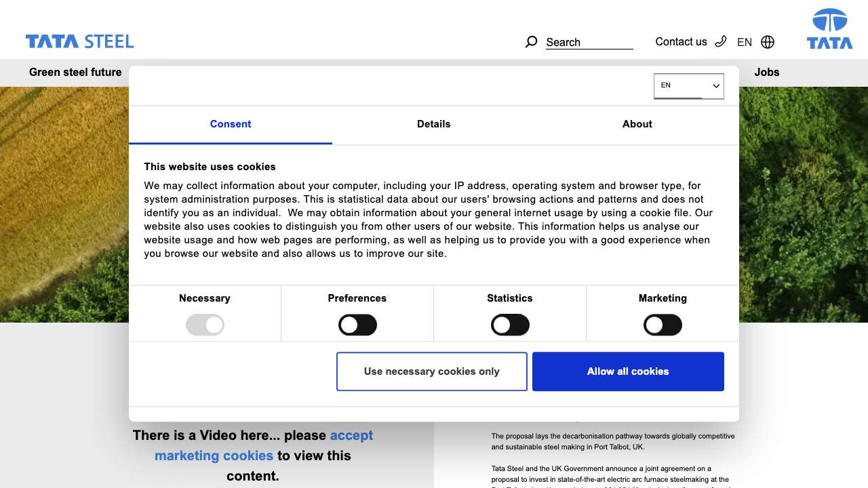Click the disabled Necessary cookies toggle
Screen dimensions: 868x488
point(205,325)
